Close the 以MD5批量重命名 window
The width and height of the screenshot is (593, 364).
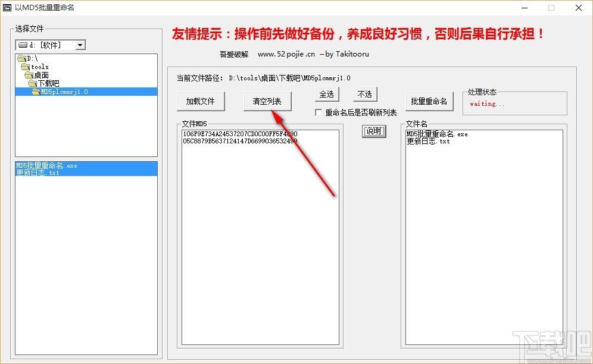tap(579, 8)
